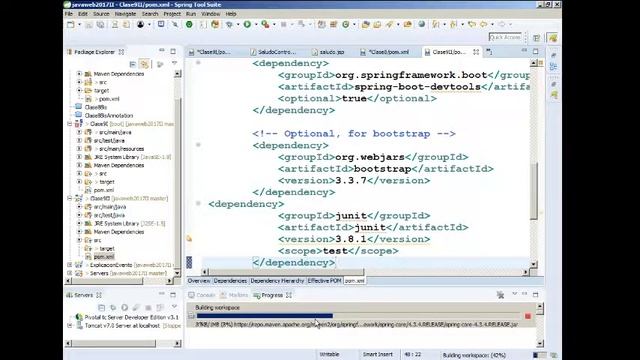Click the Start server icon in Servers toolbar
The width and height of the screenshot is (640, 360).
(x=124, y=307)
